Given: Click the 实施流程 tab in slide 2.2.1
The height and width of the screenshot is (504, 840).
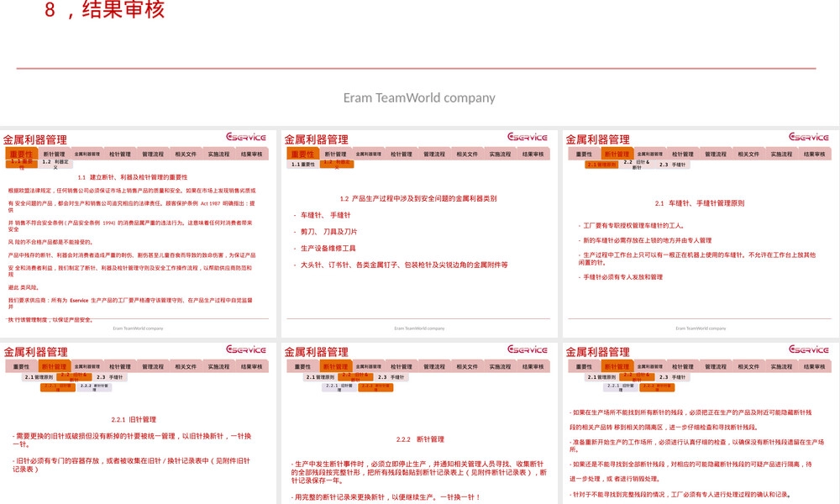Looking at the screenshot, I should point(218,367).
